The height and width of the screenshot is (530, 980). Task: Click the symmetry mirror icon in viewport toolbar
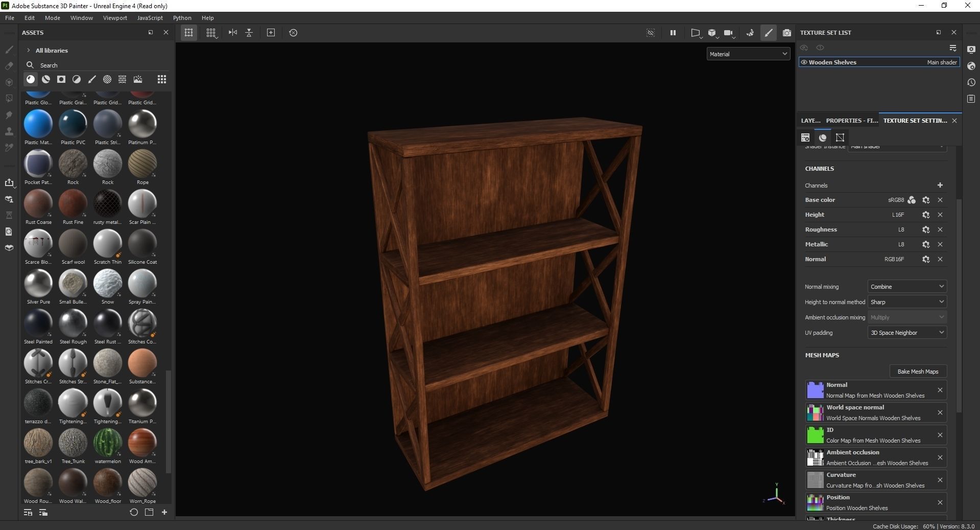coord(233,33)
